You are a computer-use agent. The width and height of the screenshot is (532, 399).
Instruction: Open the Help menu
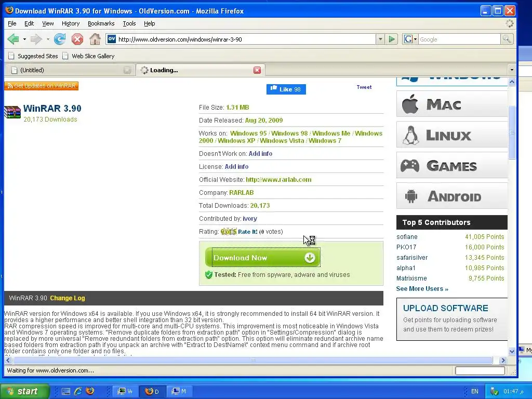(x=149, y=23)
